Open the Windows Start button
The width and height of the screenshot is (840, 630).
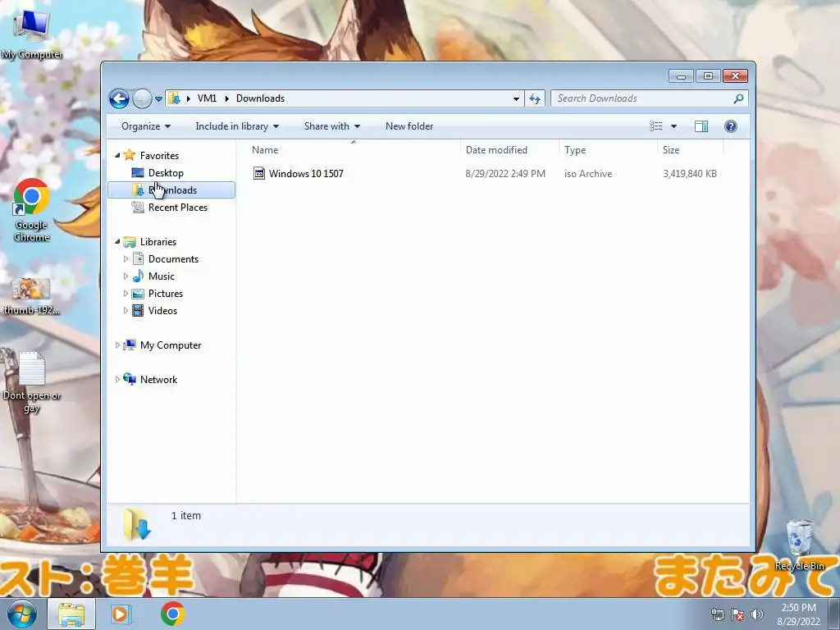22,614
